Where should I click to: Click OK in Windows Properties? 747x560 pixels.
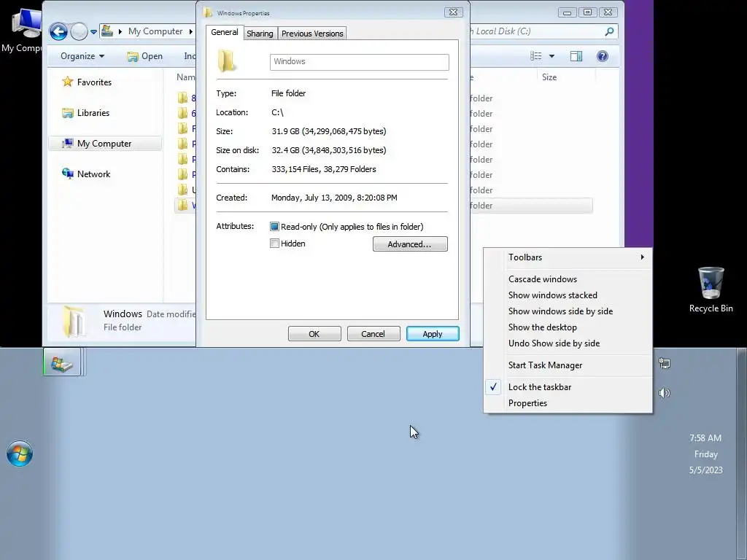pyautogui.click(x=314, y=334)
